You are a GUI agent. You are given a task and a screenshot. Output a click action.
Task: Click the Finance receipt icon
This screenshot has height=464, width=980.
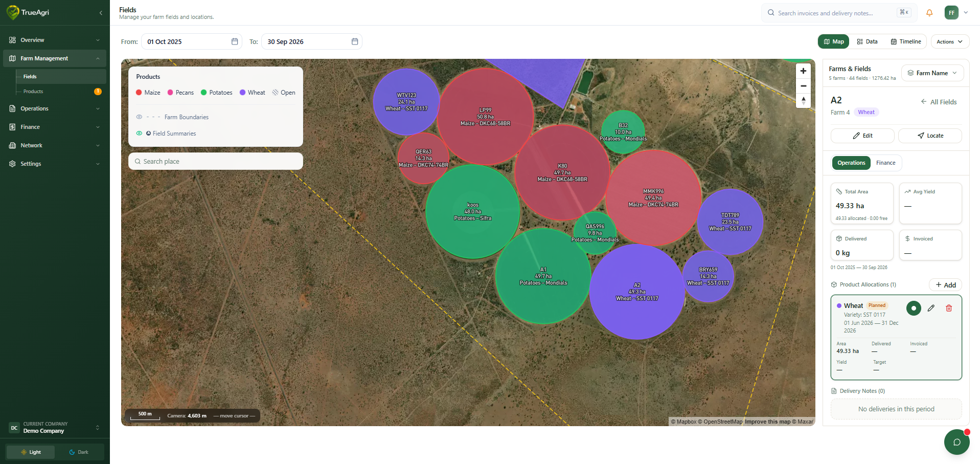(x=12, y=127)
